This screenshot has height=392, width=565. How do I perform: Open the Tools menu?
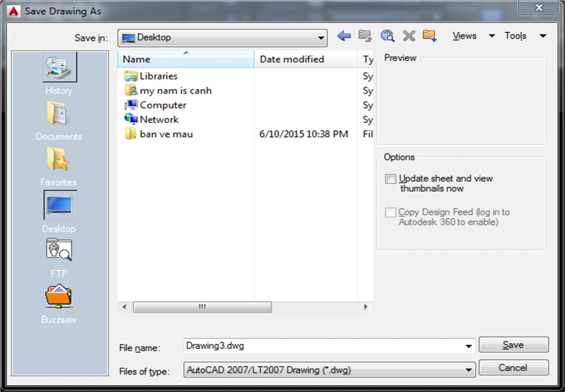[x=515, y=36]
